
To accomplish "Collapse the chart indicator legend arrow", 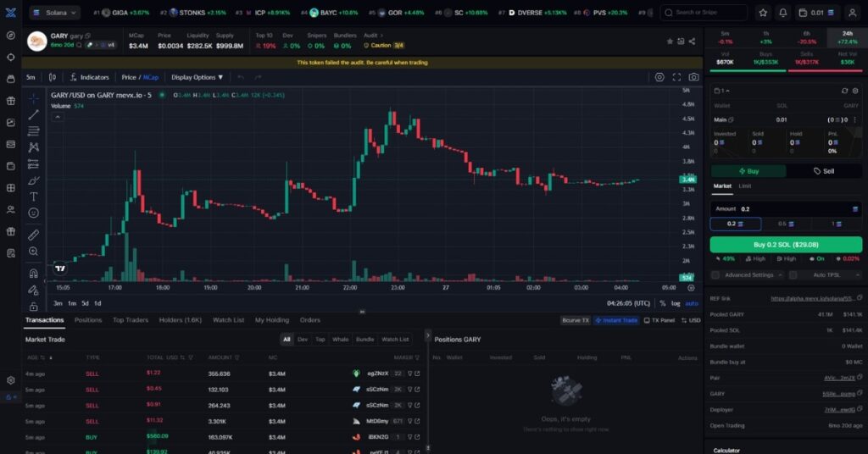I will (x=58, y=117).
